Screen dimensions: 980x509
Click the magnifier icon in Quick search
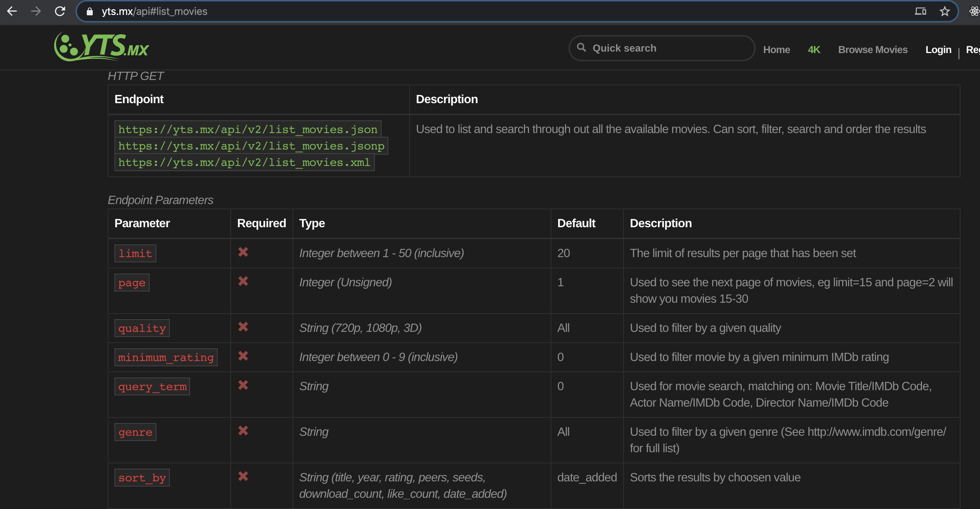point(581,47)
